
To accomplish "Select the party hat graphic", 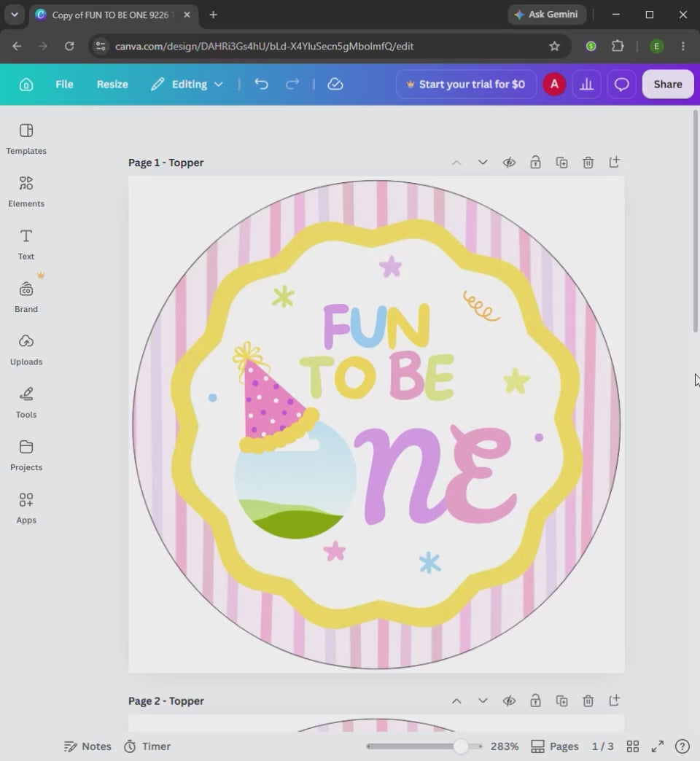I will point(275,398).
